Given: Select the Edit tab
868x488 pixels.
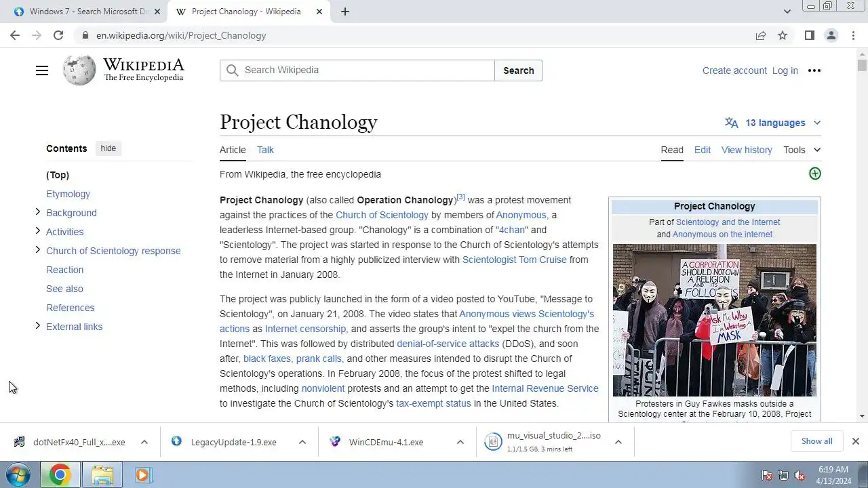Looking at the screenshot, I should (703, 150).
